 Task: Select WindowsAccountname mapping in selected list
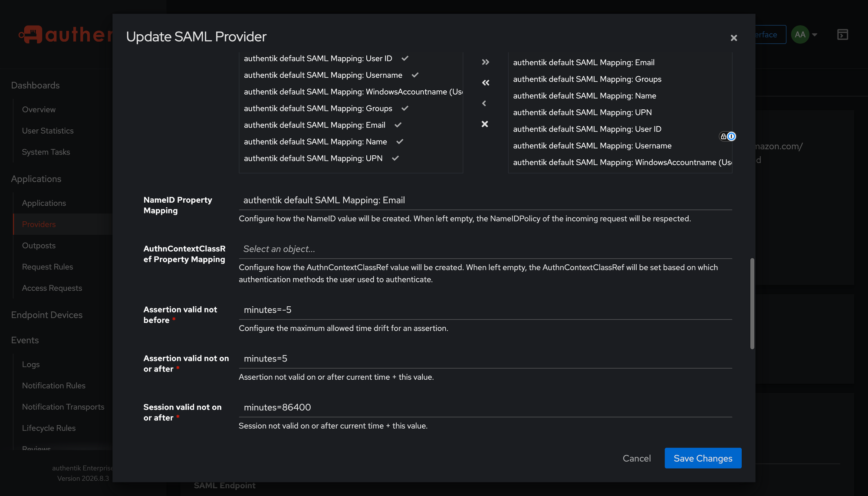(620, 162)
